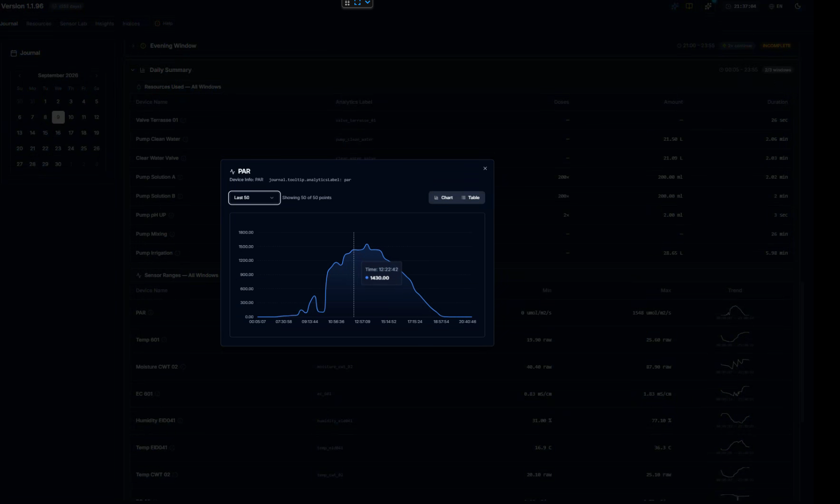Click the Resources Used droplet icon
Viewport: 840px width, 504px height.
point(139,87)
